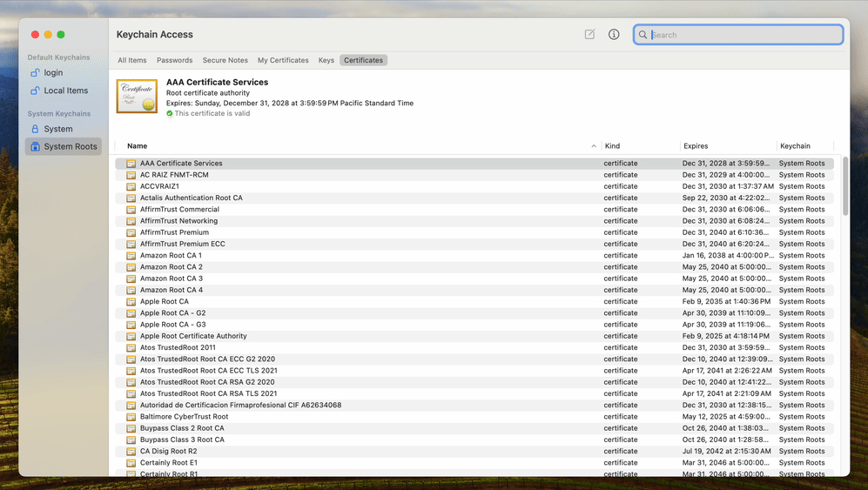Image resolution: width=868 pixels, height=490 pixels.
Task: Sort by the Expires column header
Action: 696,146
